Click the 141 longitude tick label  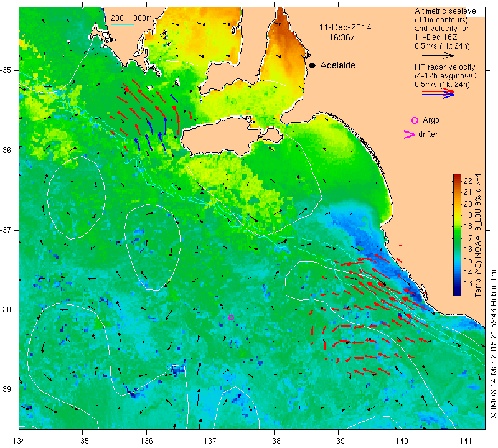point(466,441)
